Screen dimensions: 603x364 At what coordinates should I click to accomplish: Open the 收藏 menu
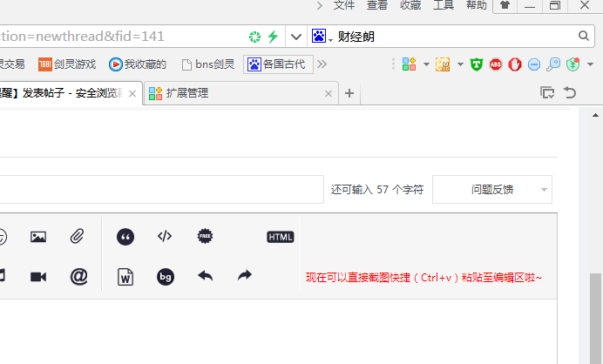(x=410, y=5)
